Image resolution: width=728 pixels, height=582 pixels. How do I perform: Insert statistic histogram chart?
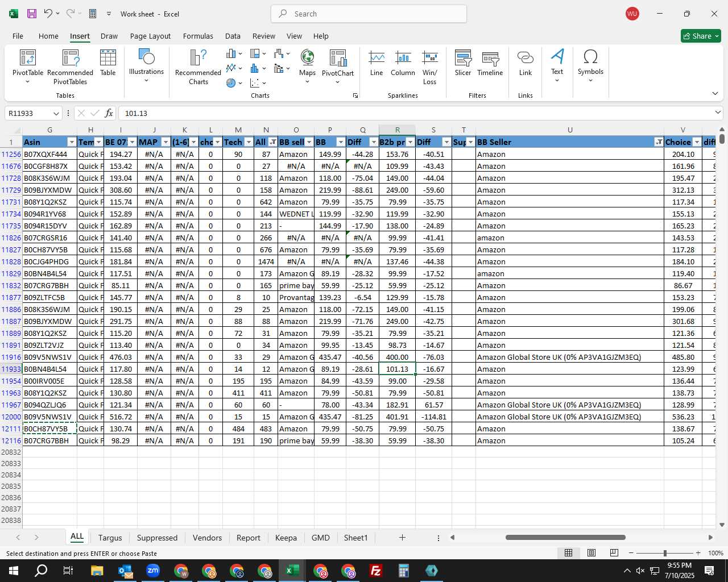(258, 68)
